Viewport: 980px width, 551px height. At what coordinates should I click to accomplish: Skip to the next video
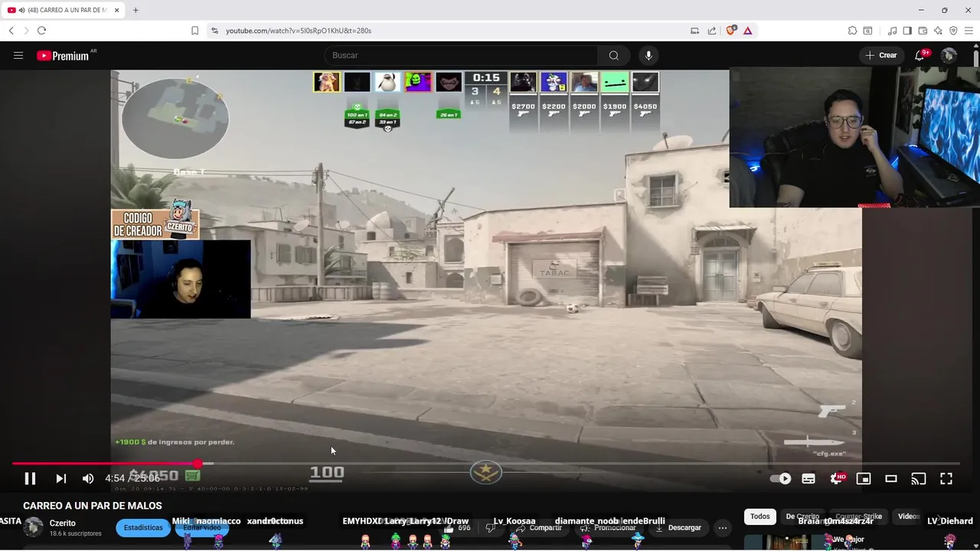[x=60, y=479]
